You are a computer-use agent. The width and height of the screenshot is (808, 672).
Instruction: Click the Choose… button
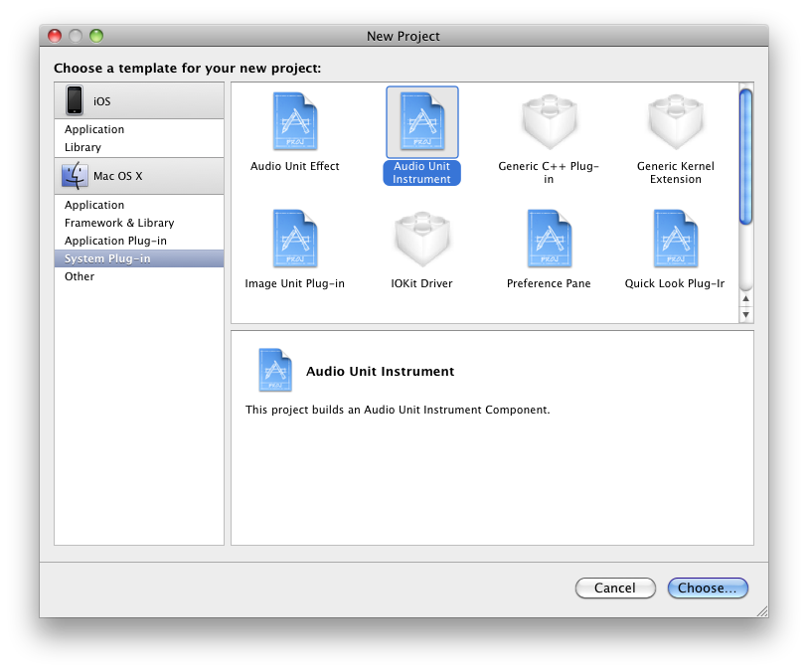coord(708,588)
